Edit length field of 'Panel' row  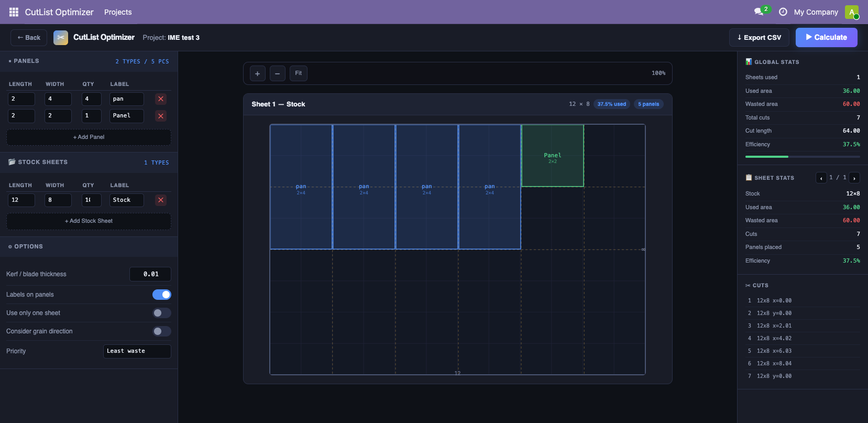[x=21, y=116]
